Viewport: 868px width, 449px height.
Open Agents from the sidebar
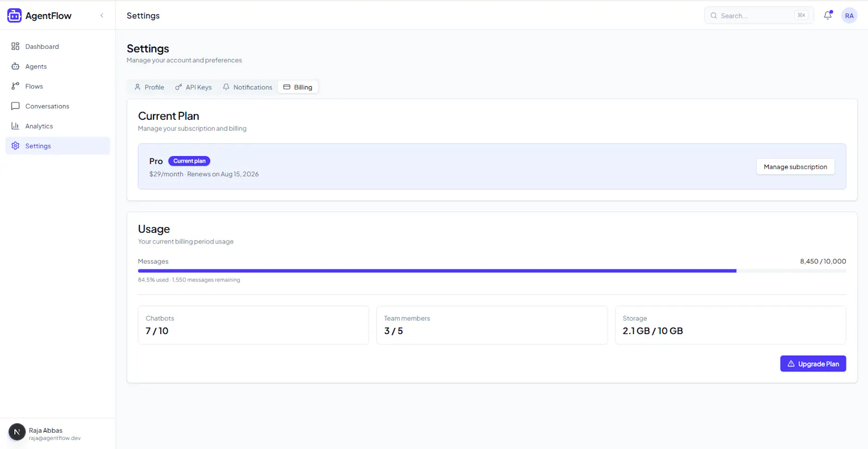58,66
